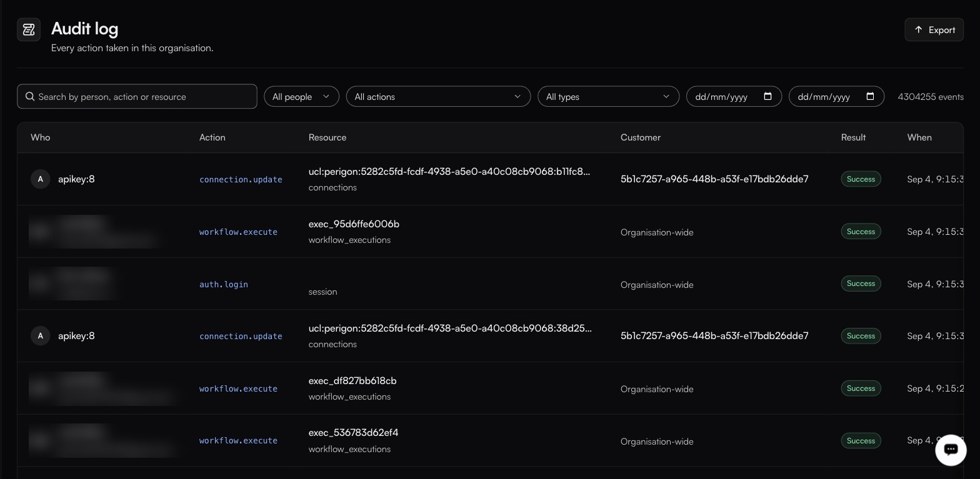This screenshot has width=980, height=479.
Task: Click Organisation-wide in auth.login row
Action: pyautogui.click(x=657, y=284)
